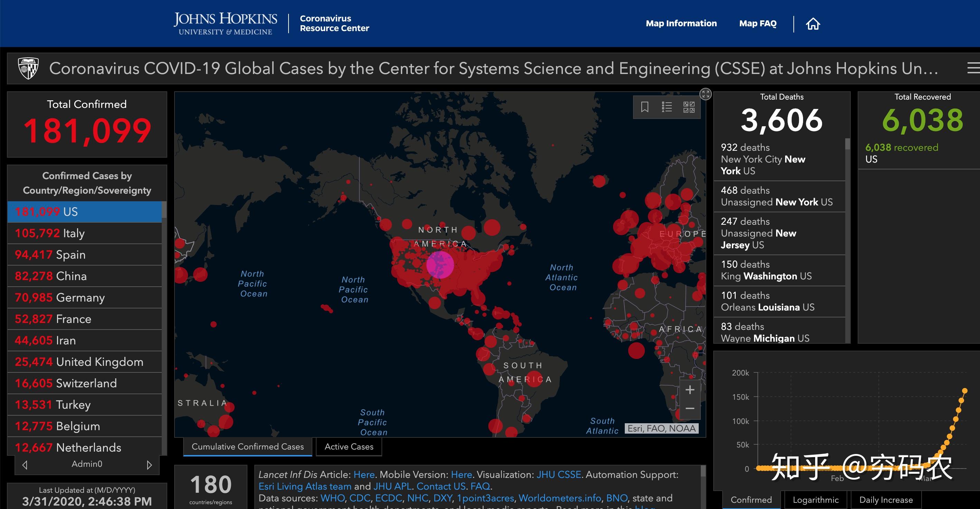Image resolution: width=980 pixels, height=509 pixels.
Task: Open the DXY data source link
Action: [442, 498]
